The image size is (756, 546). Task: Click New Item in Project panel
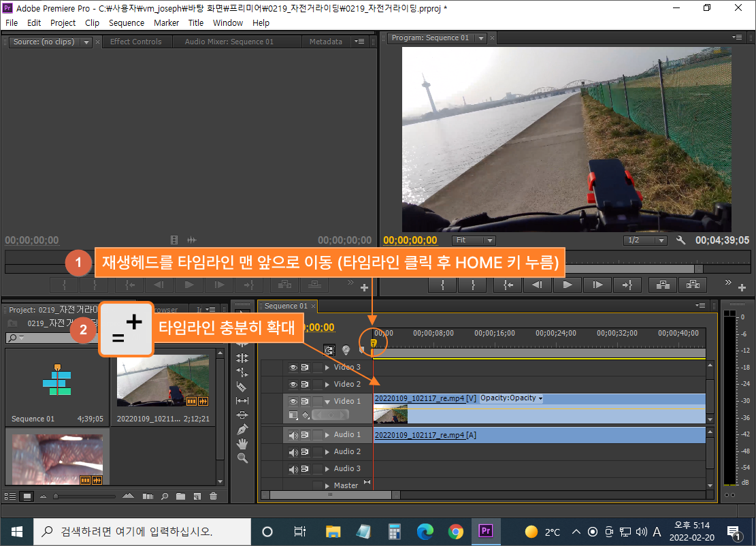coord(197,496)
